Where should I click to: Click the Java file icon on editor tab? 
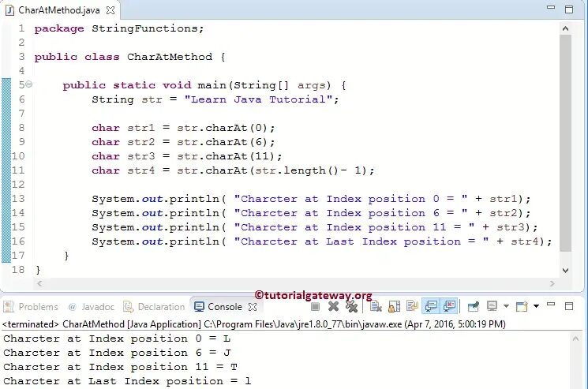10,10
